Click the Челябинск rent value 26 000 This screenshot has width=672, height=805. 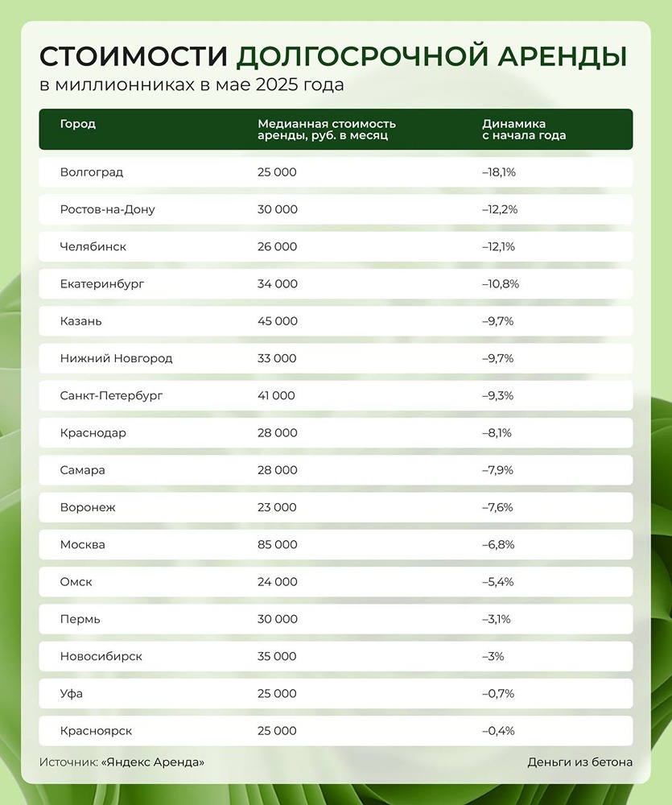pos(278,246)
